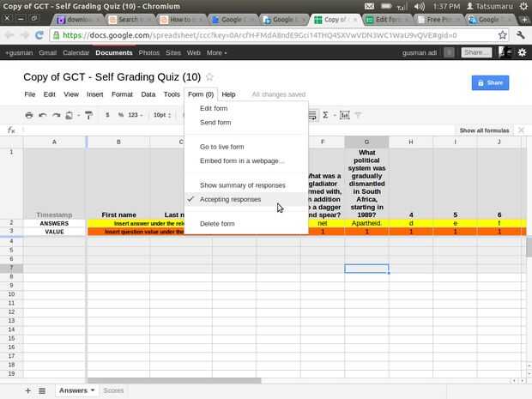The height and width of the screenshot is (399, 532).
Task: Click the Print toolbar icon
Action: (x=29, y=115)
